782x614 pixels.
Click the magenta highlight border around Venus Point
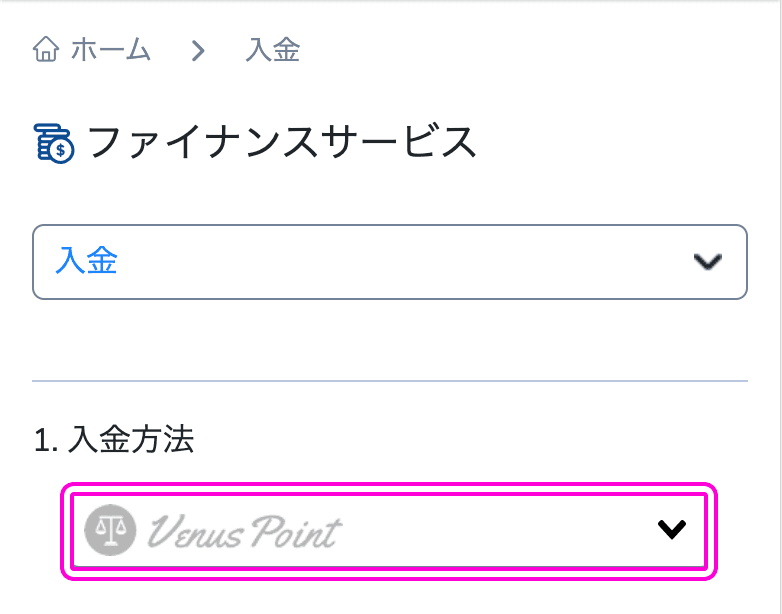coord(389,486)
